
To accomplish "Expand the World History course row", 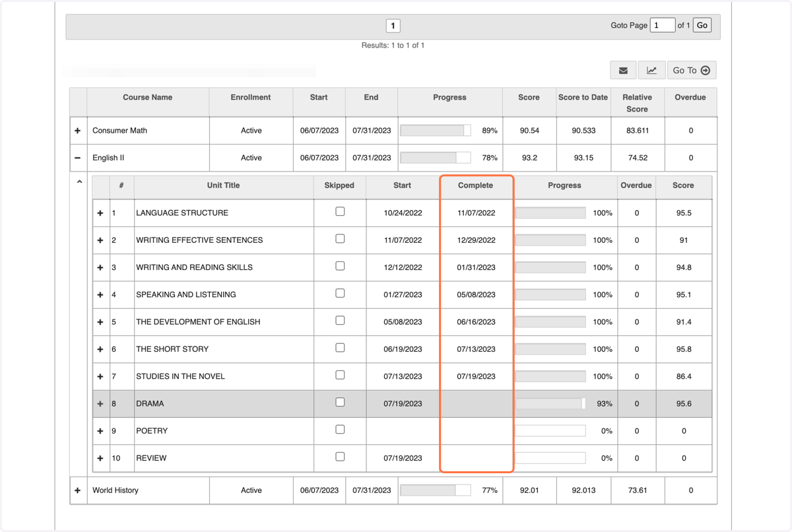I will pos(78,490).
